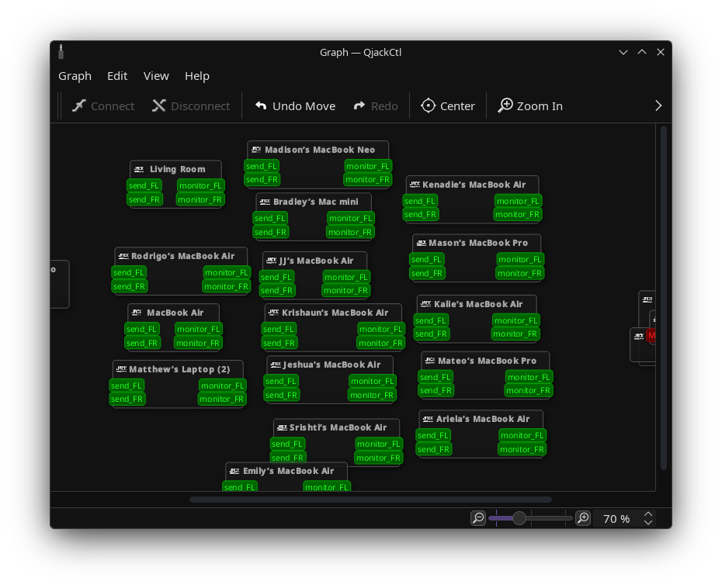722x588 pixels.
Task: Click the JACK icon on Kalie's MacBook Air
Action: pos(426,303)
